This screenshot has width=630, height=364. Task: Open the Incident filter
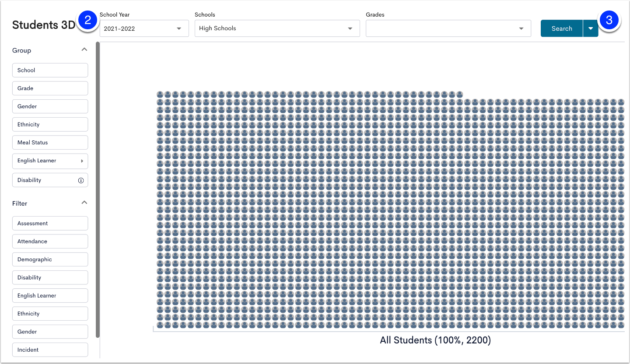click(50, 350)
